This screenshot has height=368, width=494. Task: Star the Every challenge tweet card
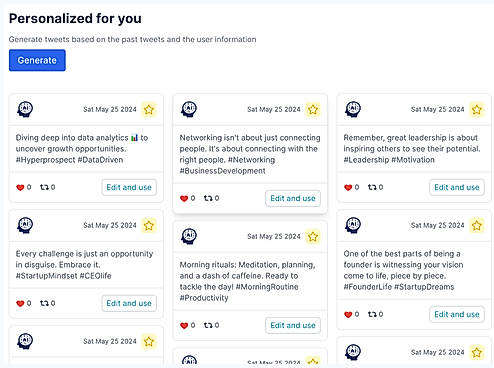(149, 225)
